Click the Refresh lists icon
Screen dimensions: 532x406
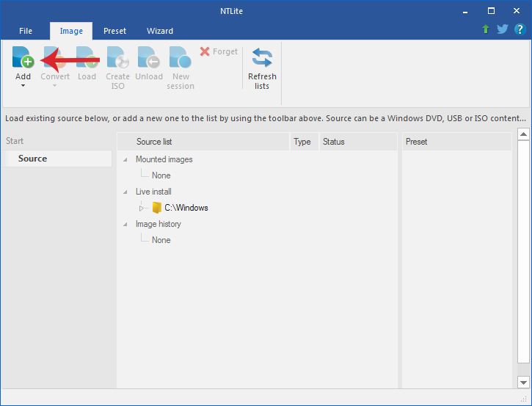coord(262,57)
